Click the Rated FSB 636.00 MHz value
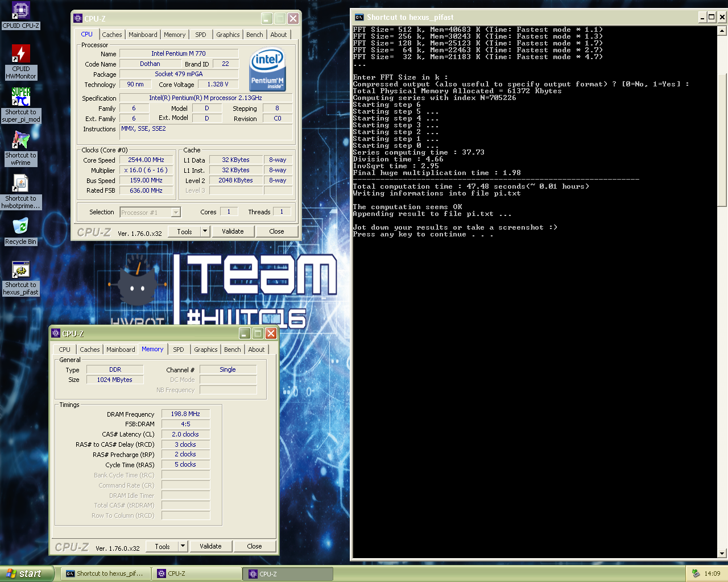Viewport: 728px width, 582px height. coord(146,190)
